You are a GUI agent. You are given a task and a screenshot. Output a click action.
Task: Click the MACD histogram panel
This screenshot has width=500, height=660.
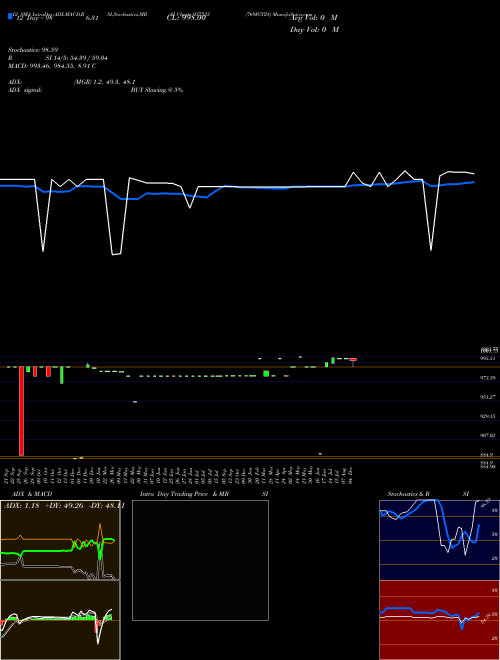click(60, 620)
